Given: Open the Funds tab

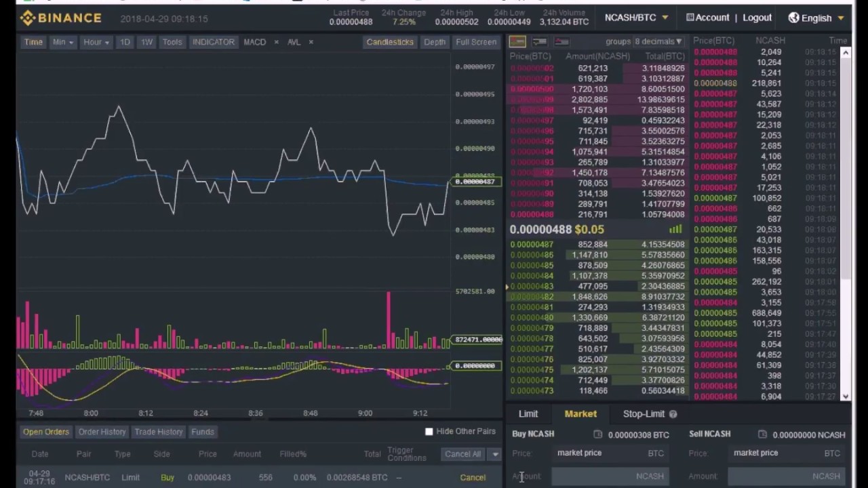Looking at the screenshot, I should (x=202, y=432).
